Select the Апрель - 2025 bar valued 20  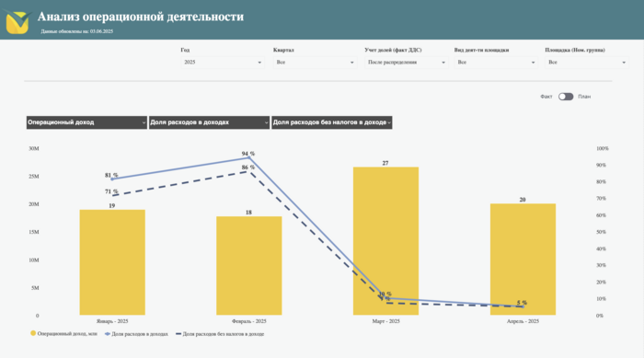(x=523, y=260)
